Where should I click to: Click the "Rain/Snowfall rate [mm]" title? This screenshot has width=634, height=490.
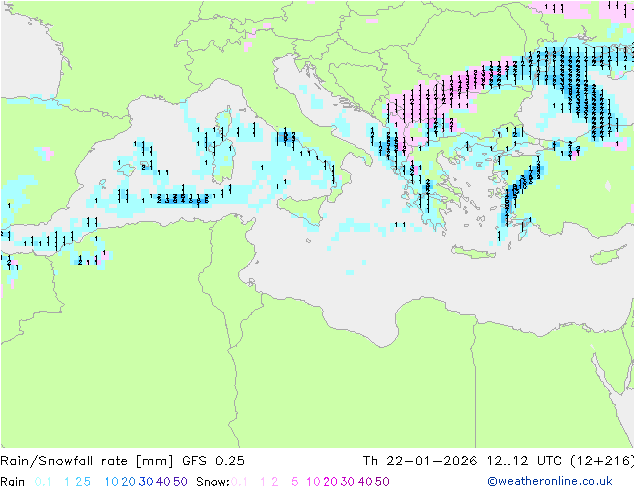[x=87, y=461]
